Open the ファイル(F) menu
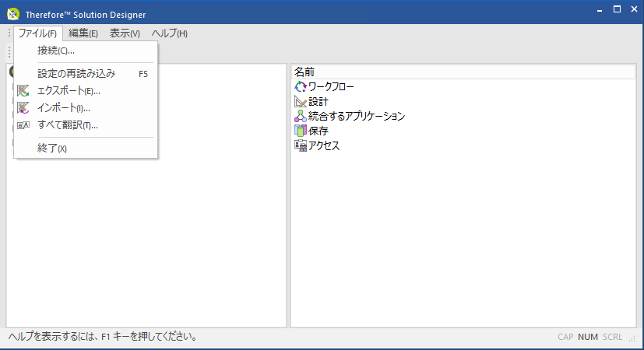The image size is (644, 350). (x=38, y=33)
